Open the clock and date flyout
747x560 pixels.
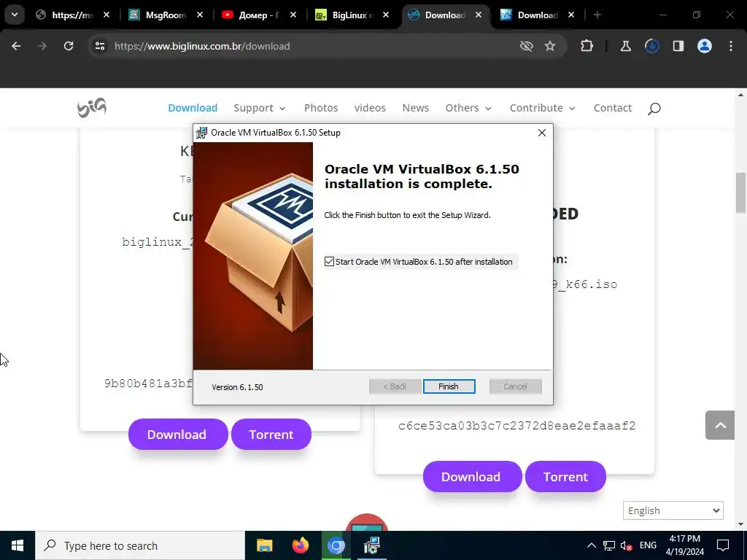(x=684, y=545)
